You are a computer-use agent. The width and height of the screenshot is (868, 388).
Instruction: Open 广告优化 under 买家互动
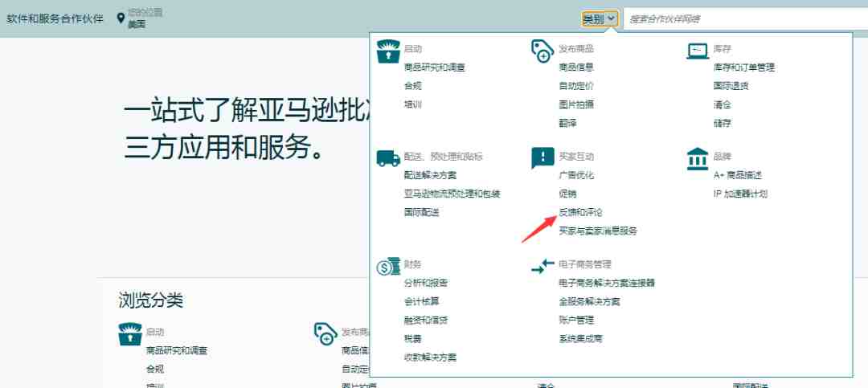[576, 175]
